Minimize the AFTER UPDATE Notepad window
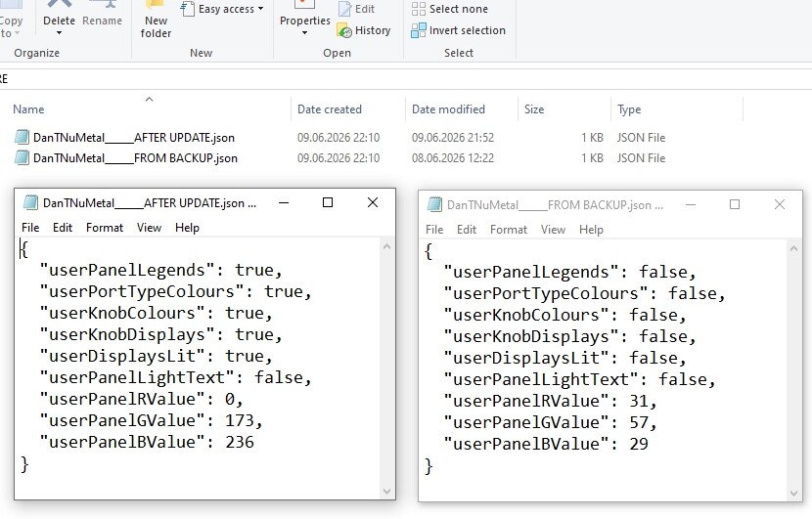The height and width of the screenshot is (519, 812). pos(284,203)
